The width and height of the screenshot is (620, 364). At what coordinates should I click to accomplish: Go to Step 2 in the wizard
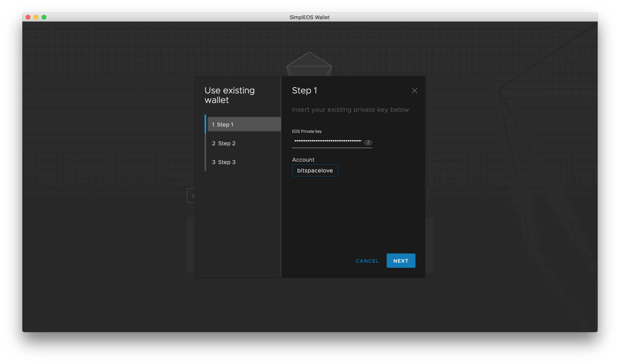(224, 143)
